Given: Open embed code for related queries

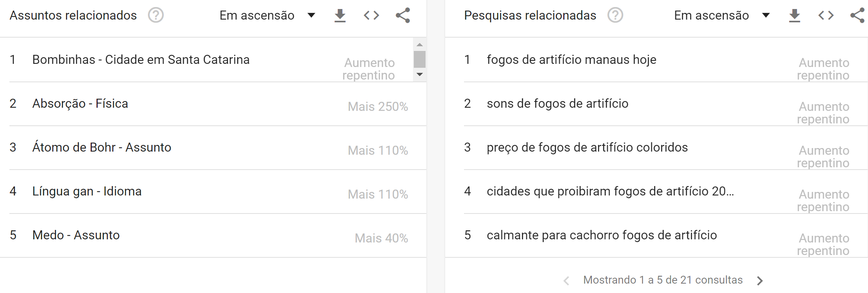Looking at the screenshot, I should point(826,16).
